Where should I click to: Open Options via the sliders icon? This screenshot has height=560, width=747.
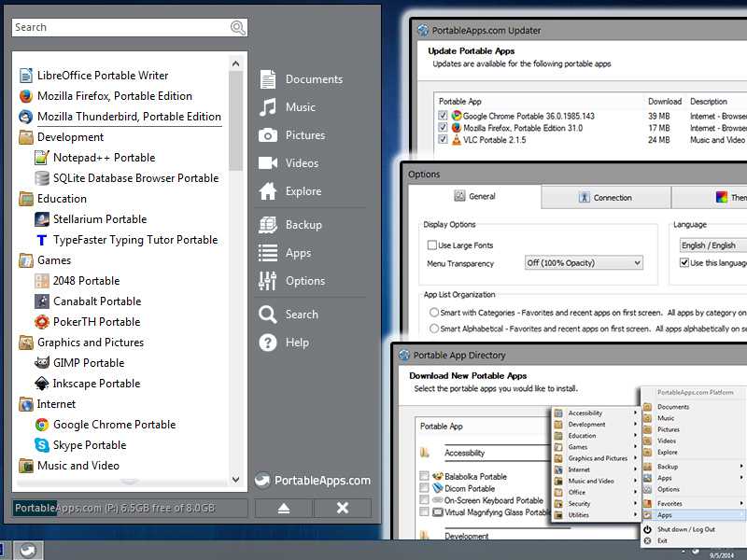[x=268, y=281]
